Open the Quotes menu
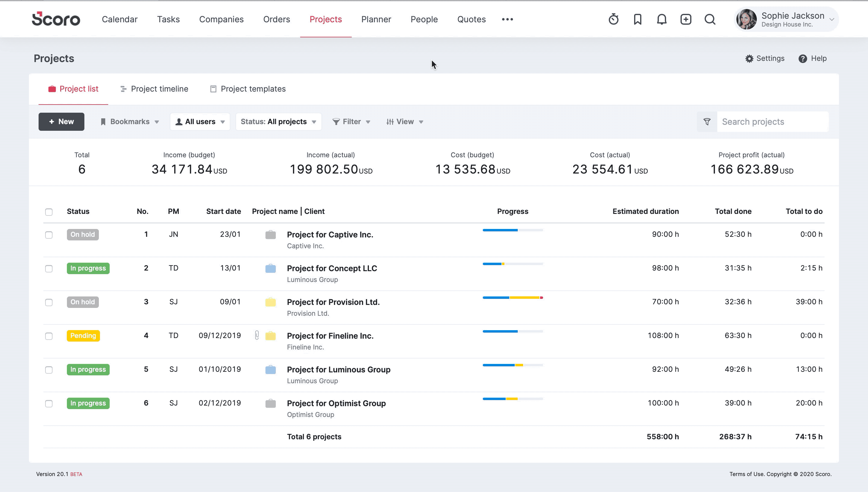The height and width of the screenshot is (492, 868). click(471, 19)
